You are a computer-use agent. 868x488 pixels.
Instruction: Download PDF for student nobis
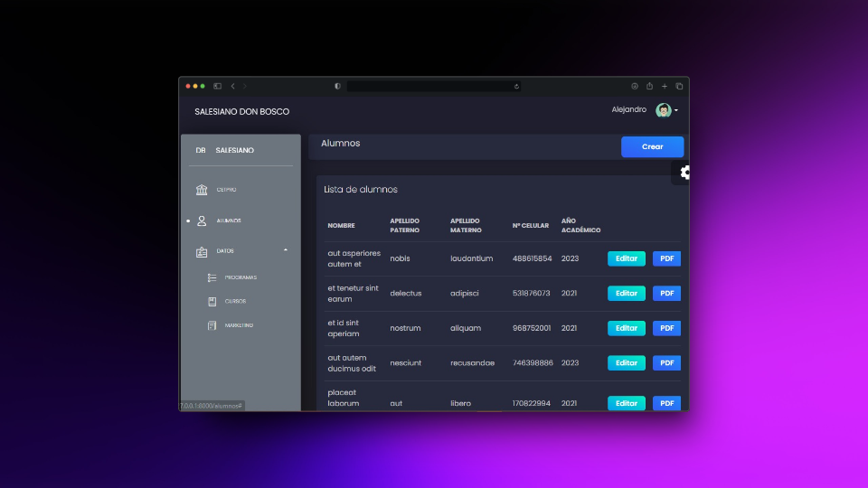[x=666, y=258]
